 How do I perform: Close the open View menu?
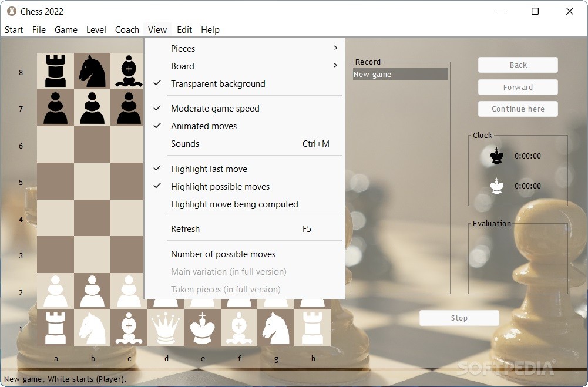pyautogui.click(x=157, y=29)
